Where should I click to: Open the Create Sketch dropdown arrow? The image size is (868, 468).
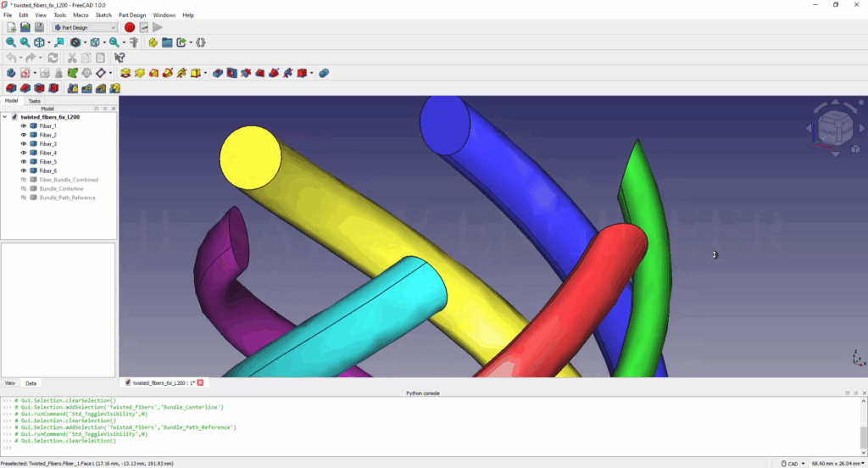34,73
